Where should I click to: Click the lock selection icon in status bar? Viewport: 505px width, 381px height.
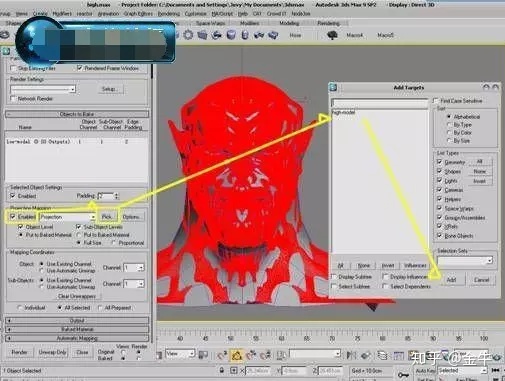(222, 370)
